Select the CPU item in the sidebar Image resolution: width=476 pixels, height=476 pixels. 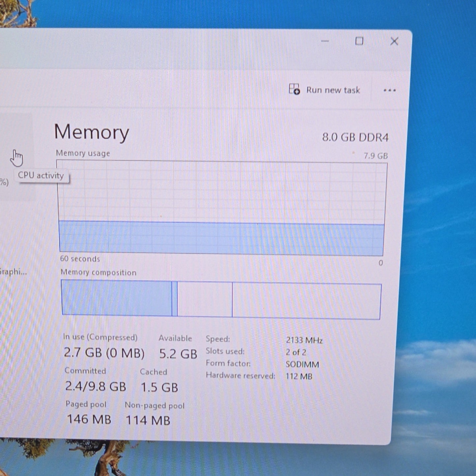(17, 157)
